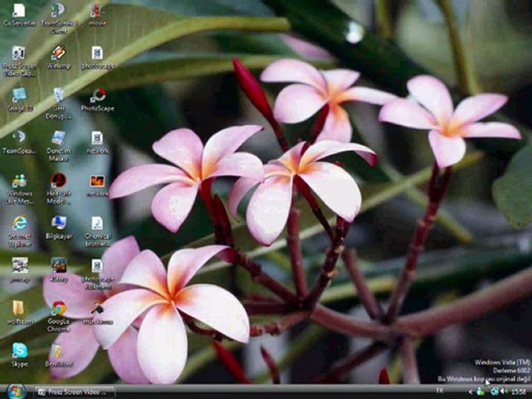Launch Windows Live Messenger shortcut
532x399 pixels.
(x=19, y=188)
